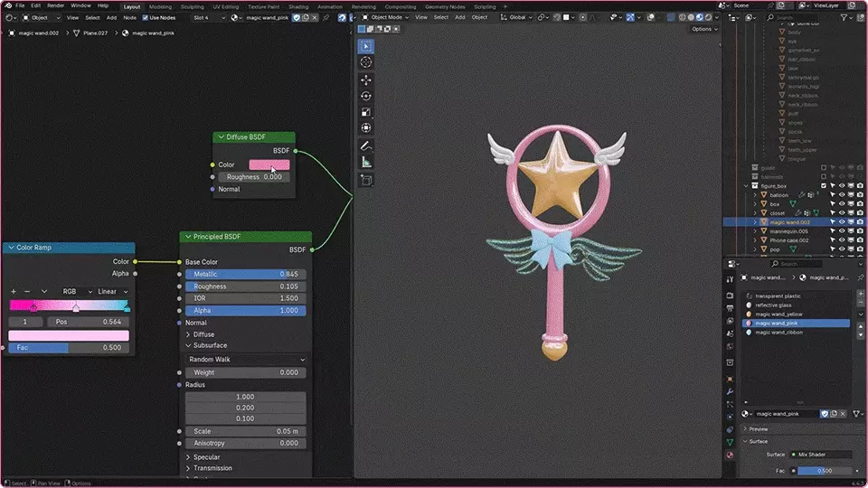
Task: Open the RGB color mode dropdown on Color Ramp
Action: coord(76,292)
